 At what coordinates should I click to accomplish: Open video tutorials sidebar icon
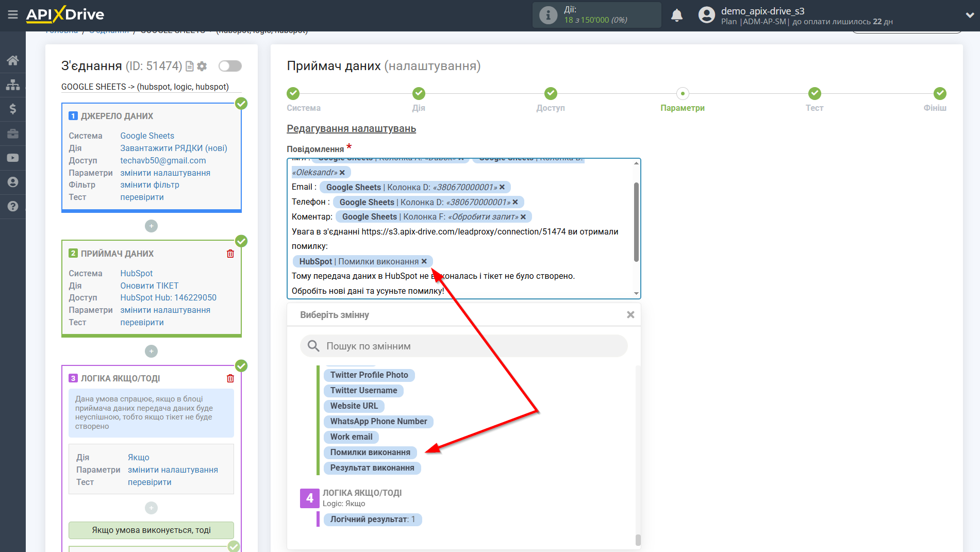point(13,158)
